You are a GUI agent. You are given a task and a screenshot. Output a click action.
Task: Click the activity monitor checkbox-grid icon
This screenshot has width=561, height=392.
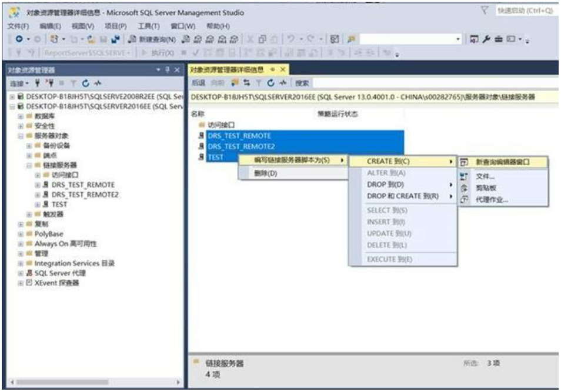pos(335,39)
